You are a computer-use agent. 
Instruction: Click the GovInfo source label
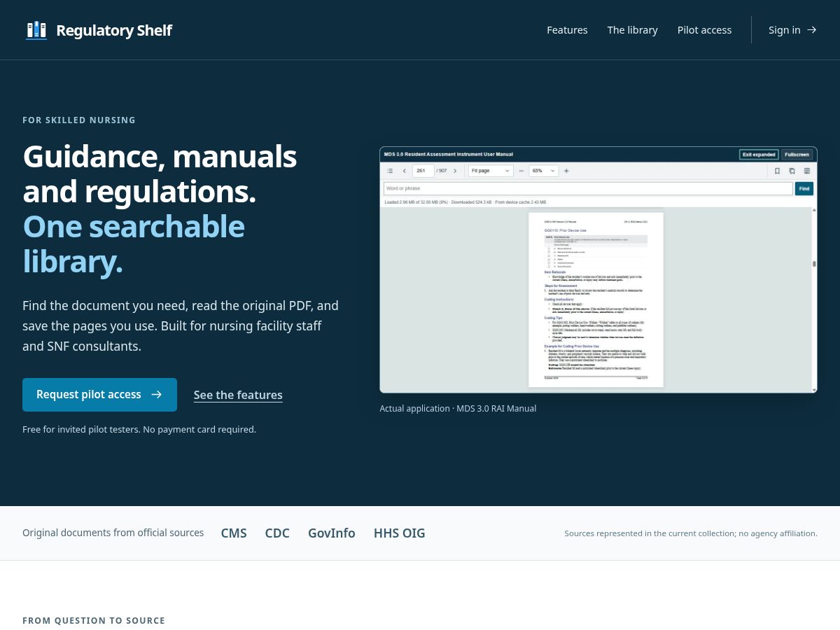coord(332,533)
